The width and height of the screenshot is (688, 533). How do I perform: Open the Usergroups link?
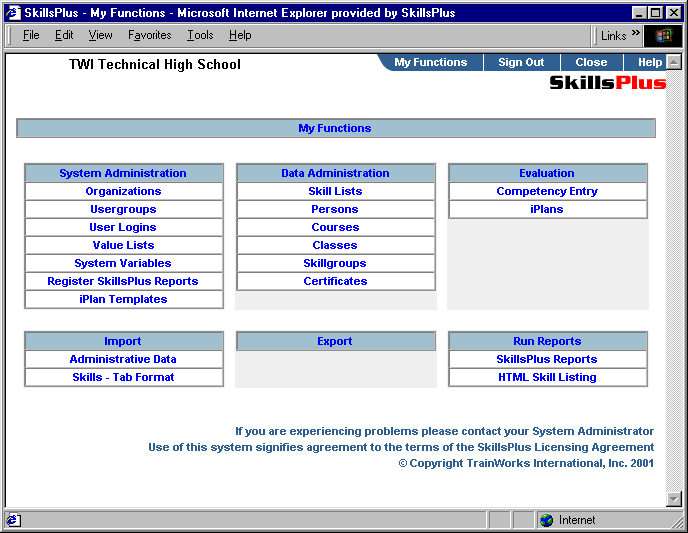(123, 209)
